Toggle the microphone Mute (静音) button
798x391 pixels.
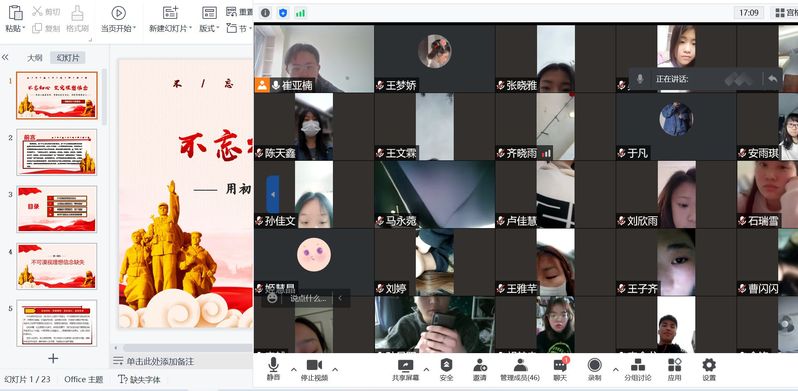[x=273, y=370]
